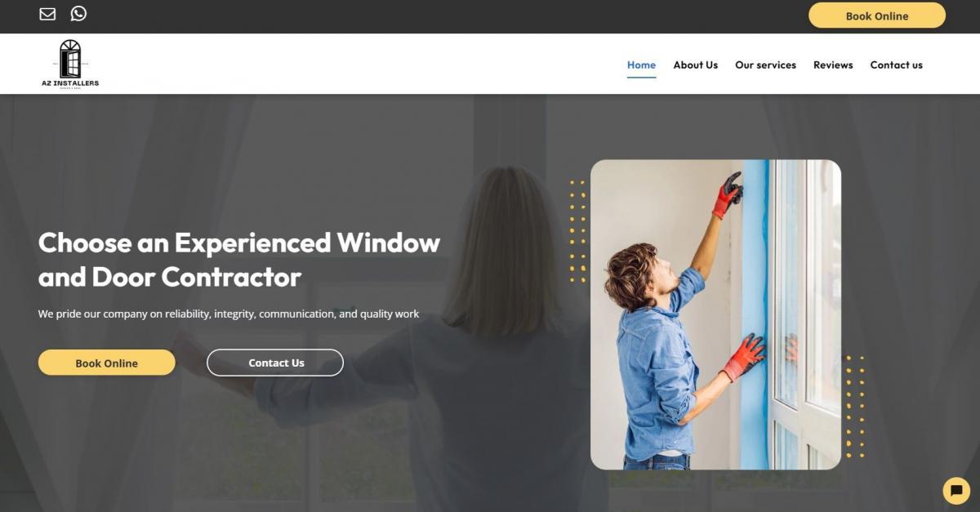Click the A2 Installers logo
Viewport: 980px width, 512px height.
coord(70,64)
